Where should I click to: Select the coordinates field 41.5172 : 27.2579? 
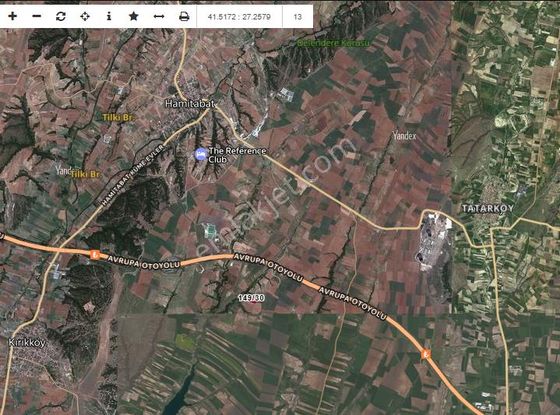[239, 16]
